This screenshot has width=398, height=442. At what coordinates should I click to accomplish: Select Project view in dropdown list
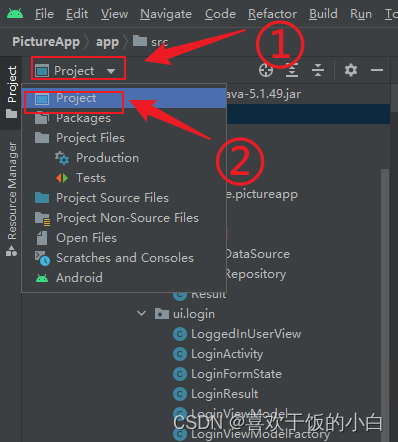pos(124,98)
